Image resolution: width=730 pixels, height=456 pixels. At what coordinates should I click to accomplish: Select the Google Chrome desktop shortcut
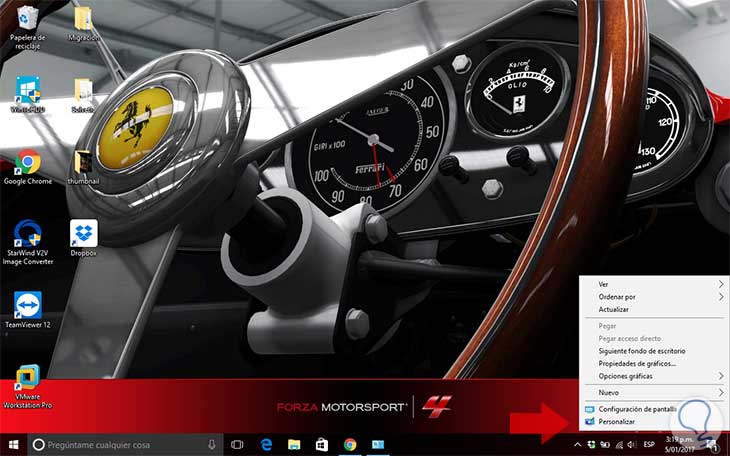[x=27, y=167]
